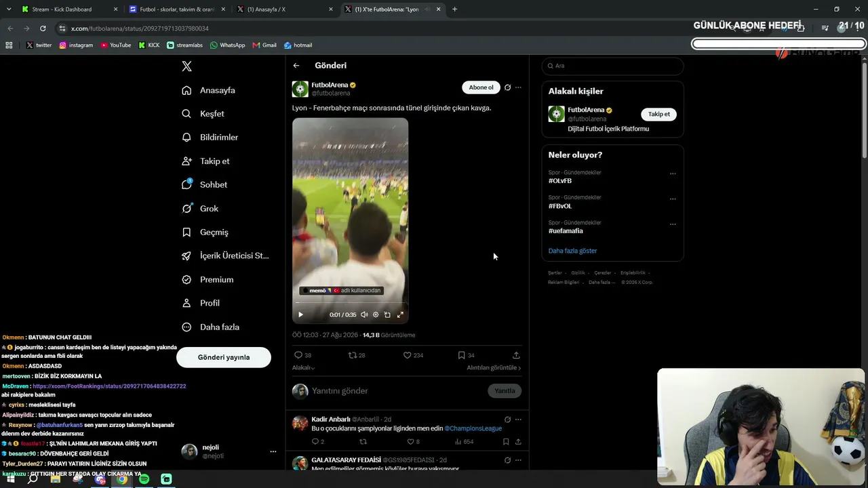Play the tweet video

click(x=300, y=314)
